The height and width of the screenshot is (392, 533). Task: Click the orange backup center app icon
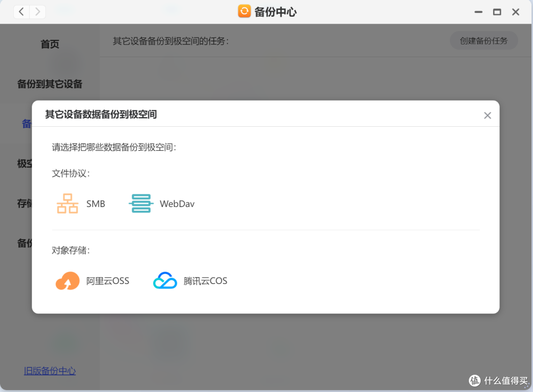(244, 11)
